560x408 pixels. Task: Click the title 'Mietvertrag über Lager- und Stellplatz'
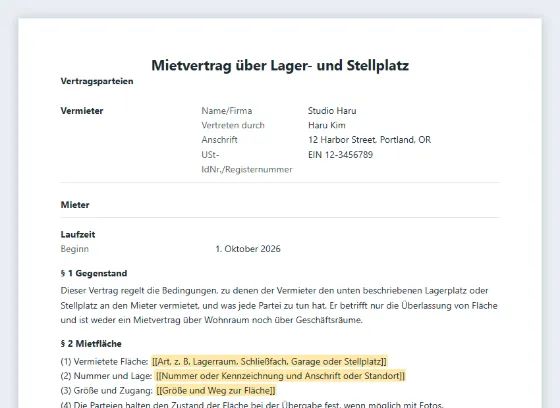[280, 65]
